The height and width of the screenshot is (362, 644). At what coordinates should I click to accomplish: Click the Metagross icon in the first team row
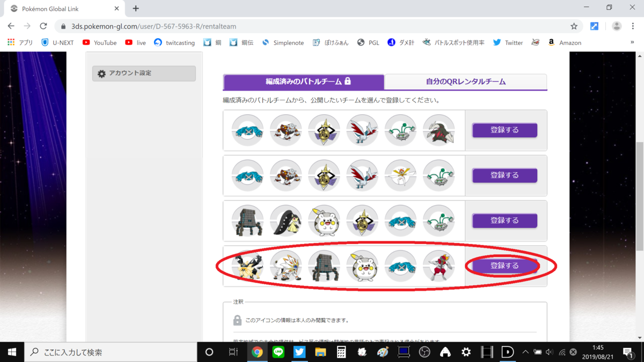click(x=248, y=130)
